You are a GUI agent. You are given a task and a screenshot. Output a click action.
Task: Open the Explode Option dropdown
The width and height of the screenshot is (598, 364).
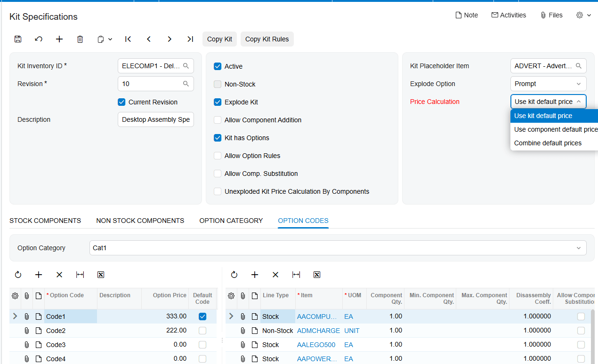tap(549, 84)
